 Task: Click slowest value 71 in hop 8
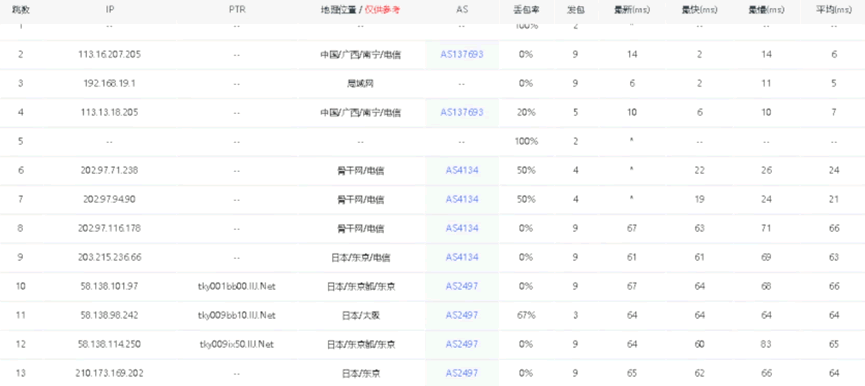coord(766,228)
